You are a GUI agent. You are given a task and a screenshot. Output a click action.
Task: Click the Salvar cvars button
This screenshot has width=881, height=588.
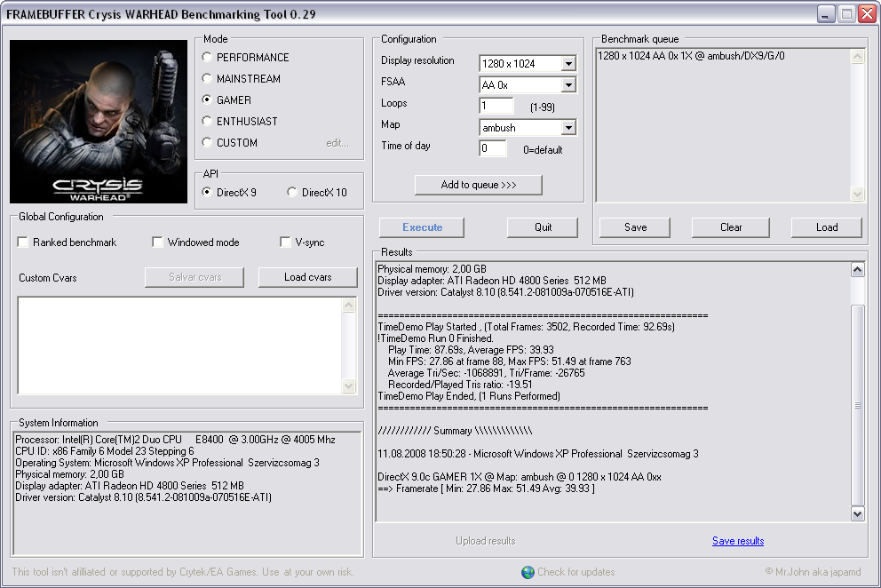click(x=194, y=277)
